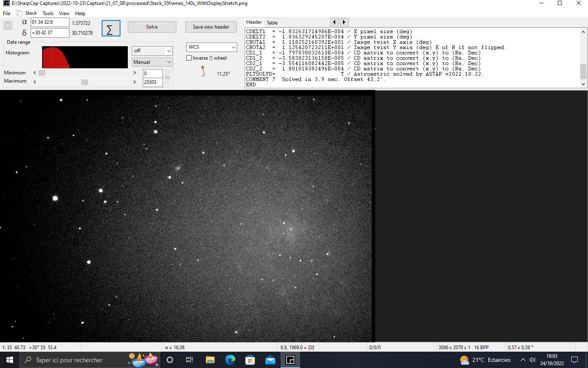Open Cortana from the taskbar

click(170, 360)
